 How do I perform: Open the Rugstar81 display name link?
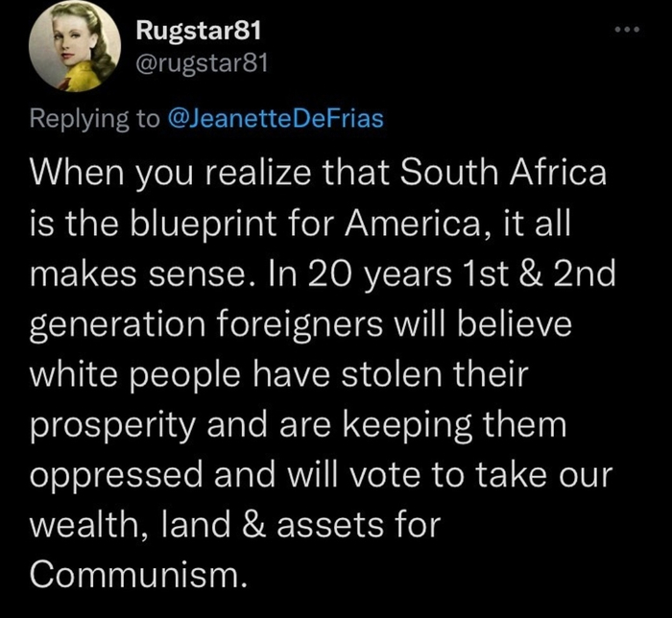tap(198, 32)
